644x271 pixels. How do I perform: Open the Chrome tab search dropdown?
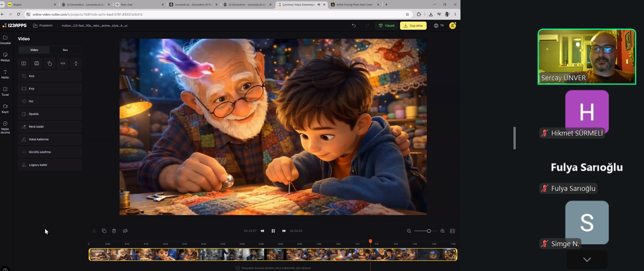coord(2,5)
